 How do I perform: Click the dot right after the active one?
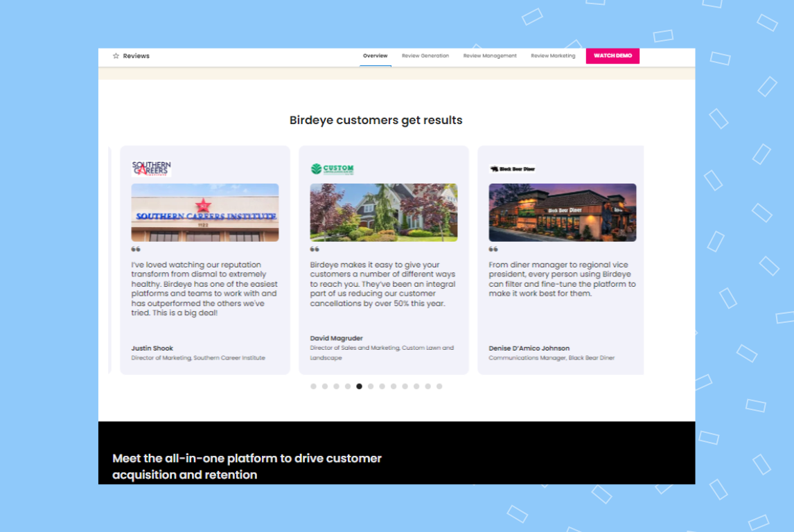point(371,386)
